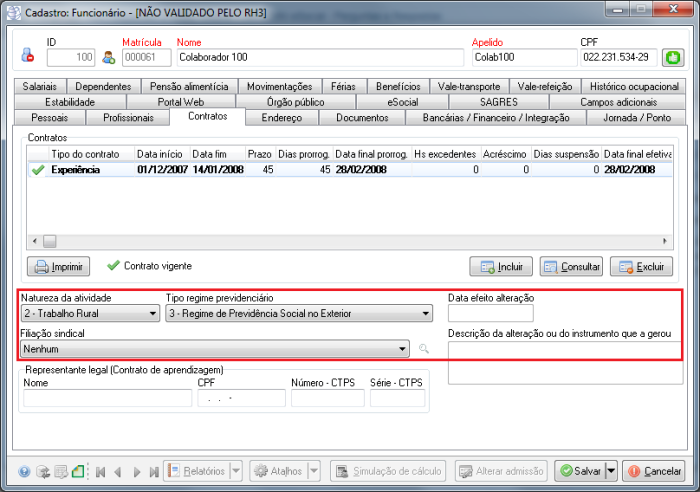
Task: Click the magnifier icon beside Filiação sindical
Action: point(424,349)
